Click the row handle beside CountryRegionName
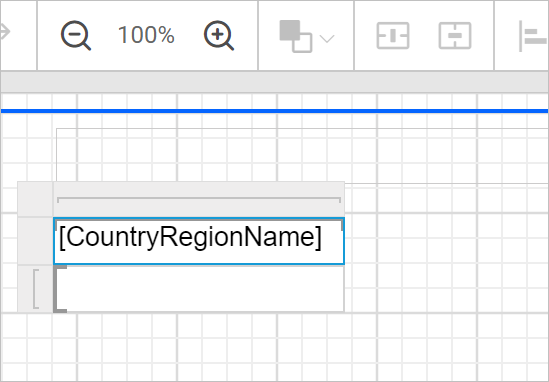549x382 pixels. [35, 241]
